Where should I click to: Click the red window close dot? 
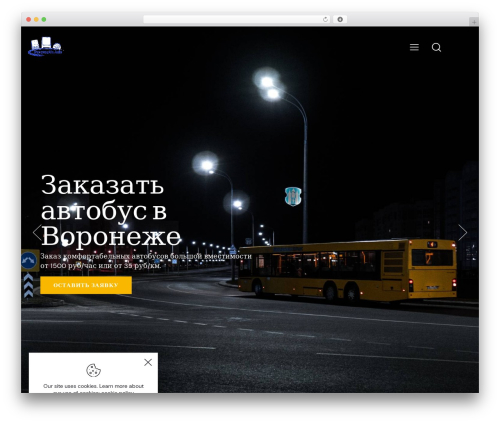29,19
